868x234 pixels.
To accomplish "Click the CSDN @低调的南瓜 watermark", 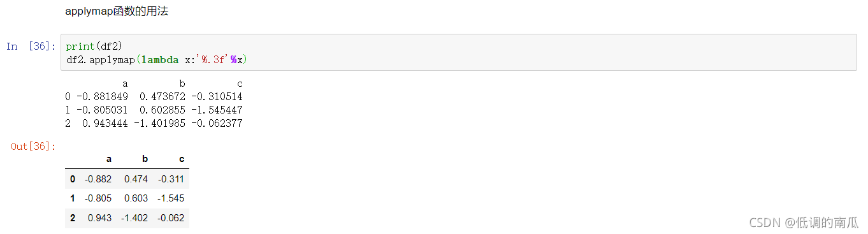I will coord(804,222).
